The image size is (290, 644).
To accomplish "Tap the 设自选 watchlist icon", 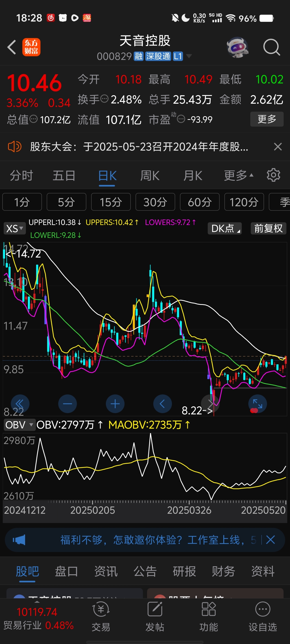I will click(263, 616).
